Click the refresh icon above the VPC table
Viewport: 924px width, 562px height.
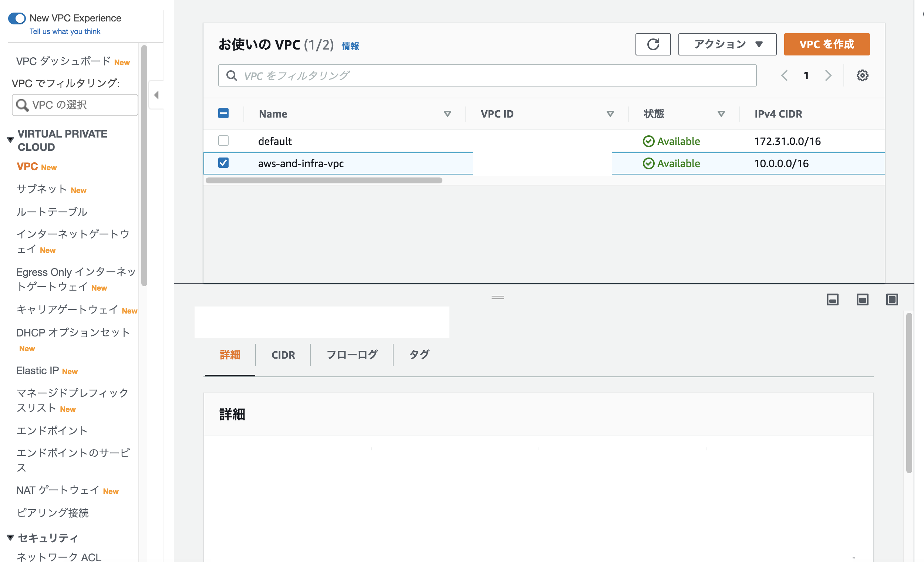pos(653,44)
